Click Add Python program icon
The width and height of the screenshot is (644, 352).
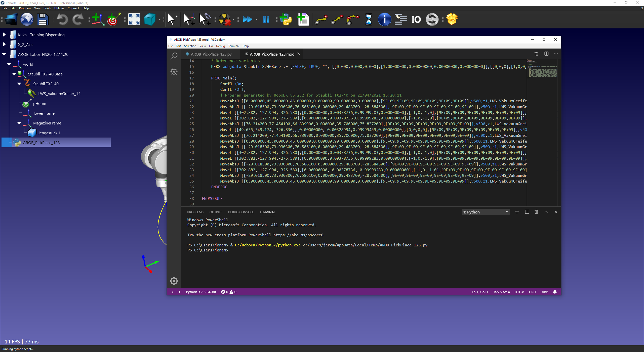click(286, 19)
